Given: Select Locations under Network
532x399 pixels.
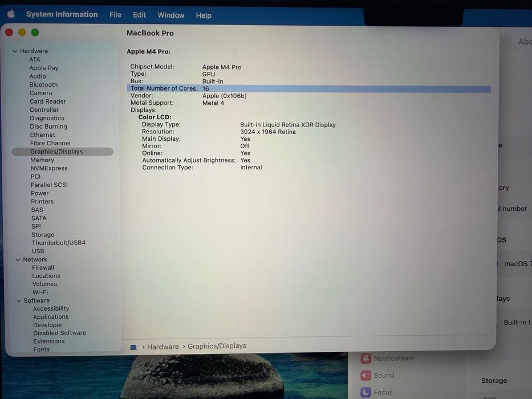Looking at the screenshot, I should coord(46,276).
